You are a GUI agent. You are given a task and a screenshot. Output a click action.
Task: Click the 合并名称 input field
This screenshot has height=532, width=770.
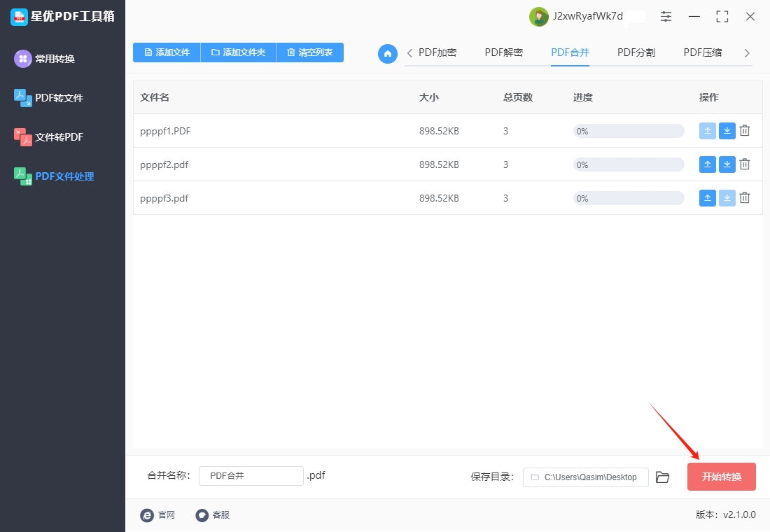[251, 475]
